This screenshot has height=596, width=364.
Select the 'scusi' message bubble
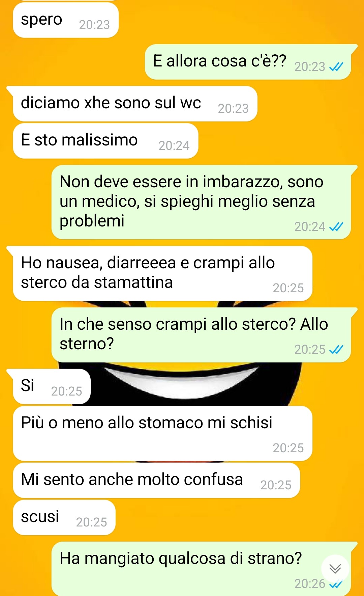tap(64, 517)
